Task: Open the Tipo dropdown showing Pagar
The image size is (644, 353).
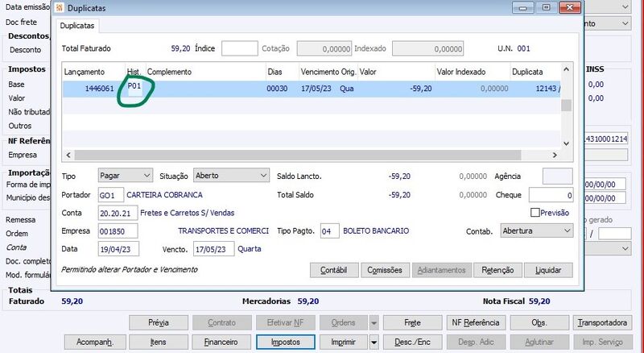Action: coord(126,176)
